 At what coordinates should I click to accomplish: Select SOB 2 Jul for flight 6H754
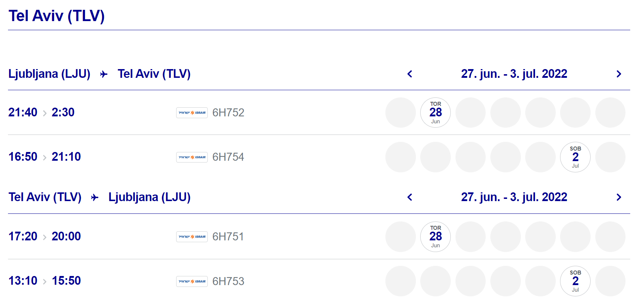[575, 157]
